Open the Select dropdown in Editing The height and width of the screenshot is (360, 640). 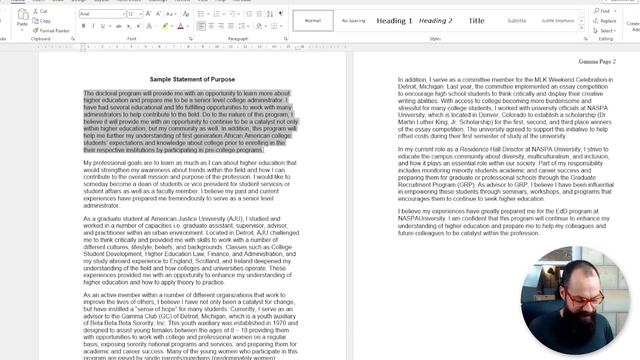[x=605, y=31]
